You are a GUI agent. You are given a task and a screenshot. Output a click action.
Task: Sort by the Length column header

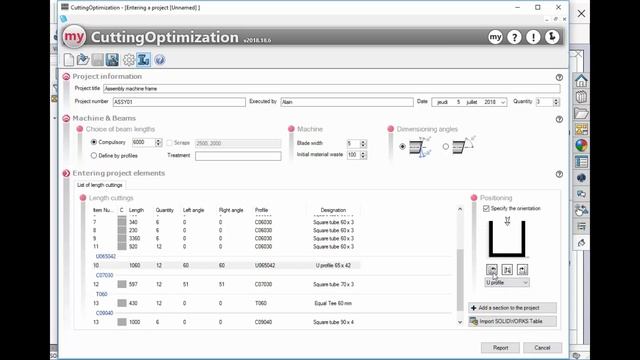point(136,210)
